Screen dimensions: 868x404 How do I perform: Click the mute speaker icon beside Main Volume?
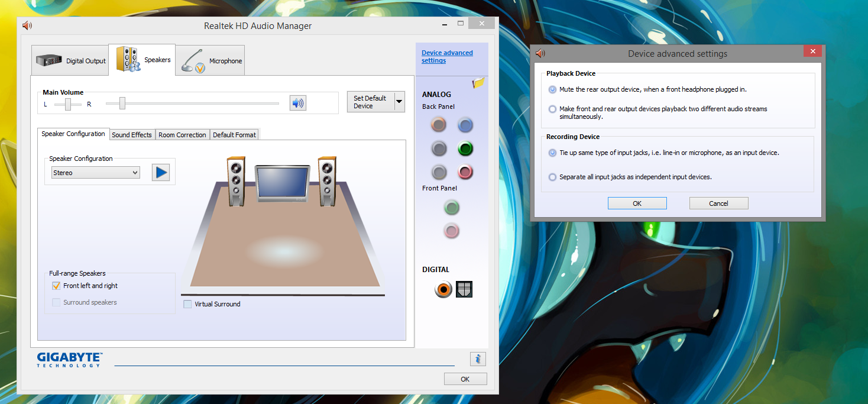298,103
